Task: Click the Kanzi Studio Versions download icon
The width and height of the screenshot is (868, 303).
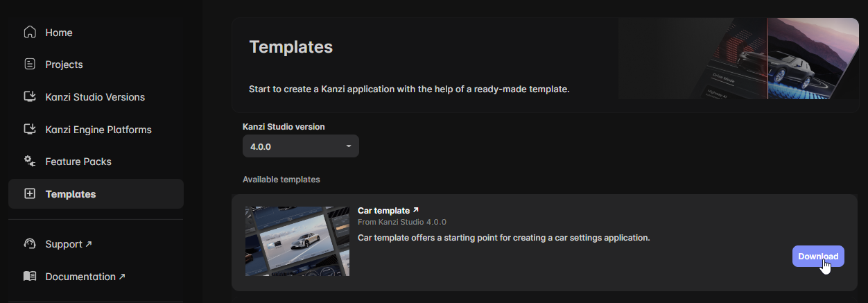Action: click(x=29, y=96)
